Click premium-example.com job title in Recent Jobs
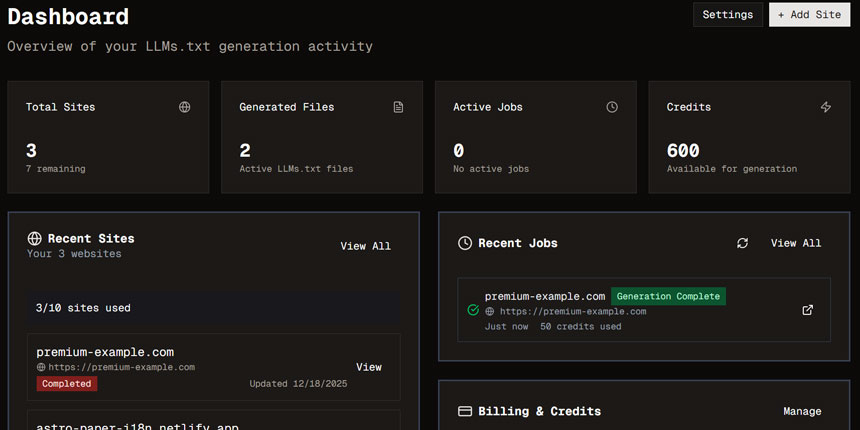This screenshot has width=860, height=430. (545, 297)
